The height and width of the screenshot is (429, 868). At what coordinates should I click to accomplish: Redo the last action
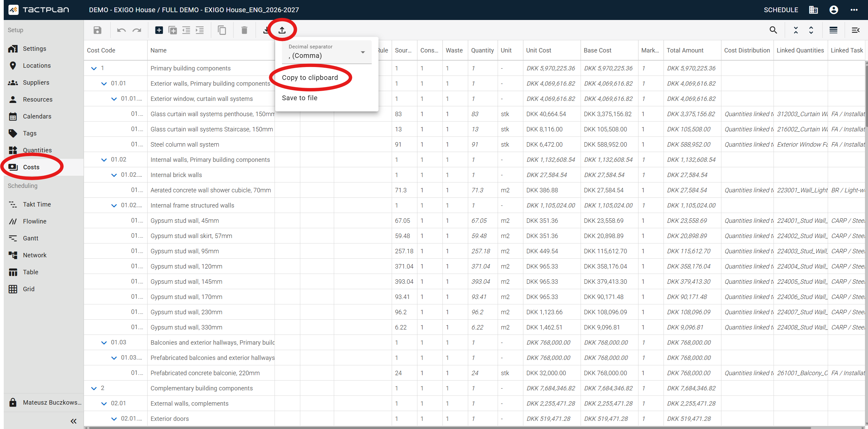(137, 30)
